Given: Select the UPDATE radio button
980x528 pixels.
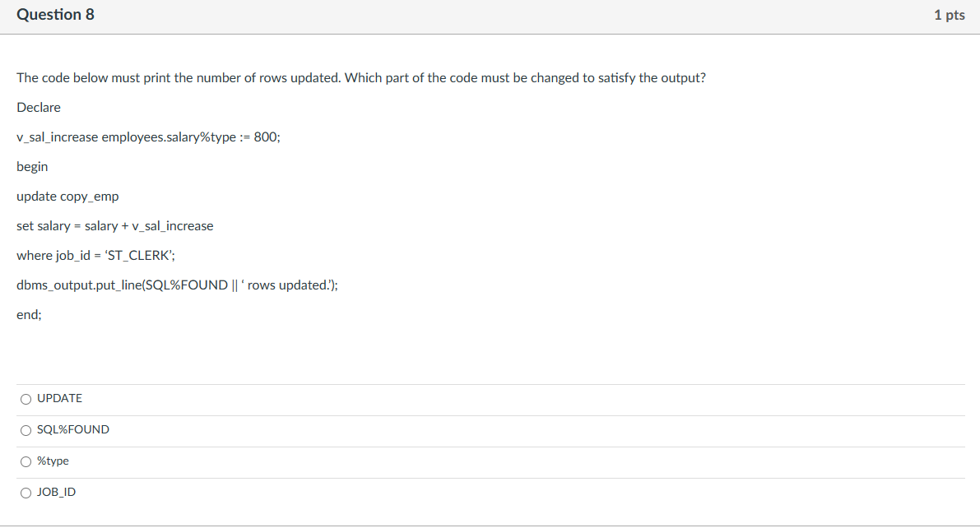Looking at the screenshot, I should pyautogui.click(x=26, y=399).
